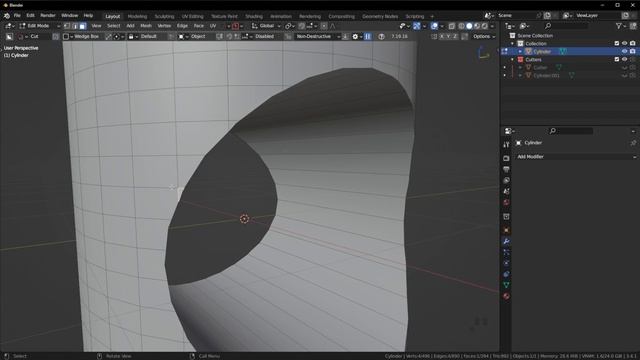Image resolution: width=640 pixels, height=360 pixels.
Task: Open the Physics properties tab
Action: point(506,263)
